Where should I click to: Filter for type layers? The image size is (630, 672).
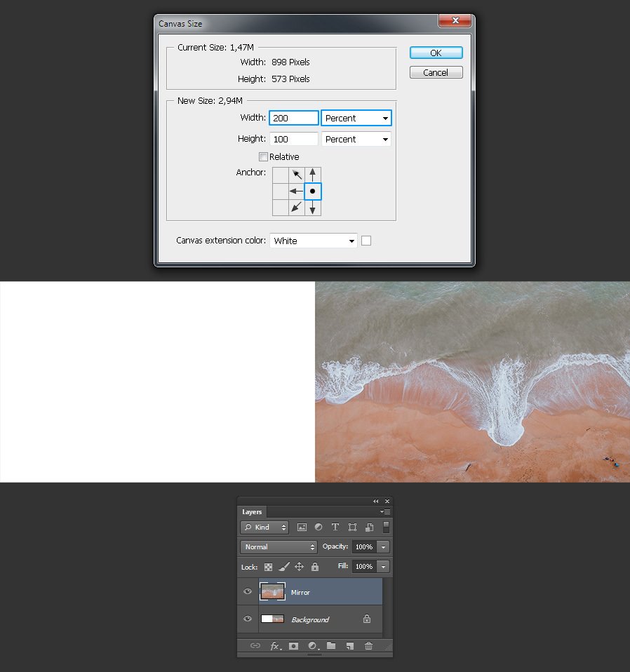pos(335,527)
